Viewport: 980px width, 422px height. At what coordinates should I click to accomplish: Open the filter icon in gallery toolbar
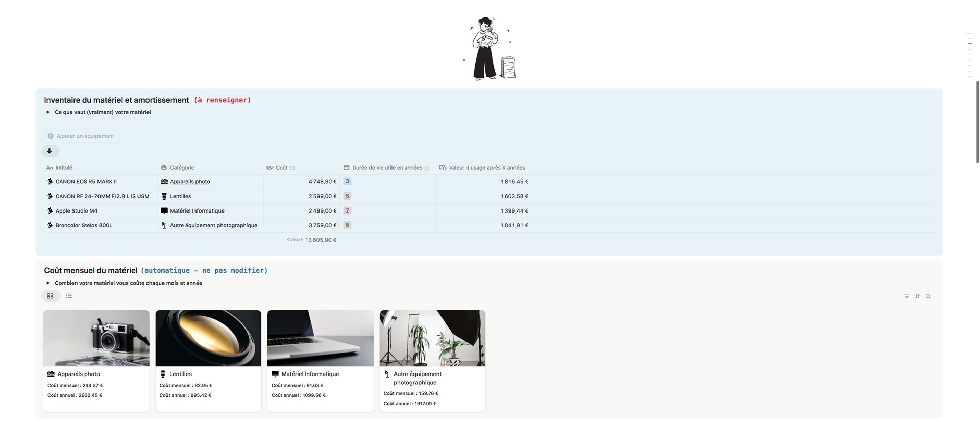[906, 296]
